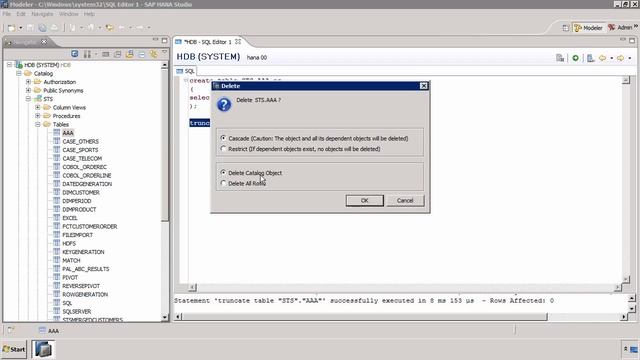Click the question mark icon in Delete dialog

[224, 104]
